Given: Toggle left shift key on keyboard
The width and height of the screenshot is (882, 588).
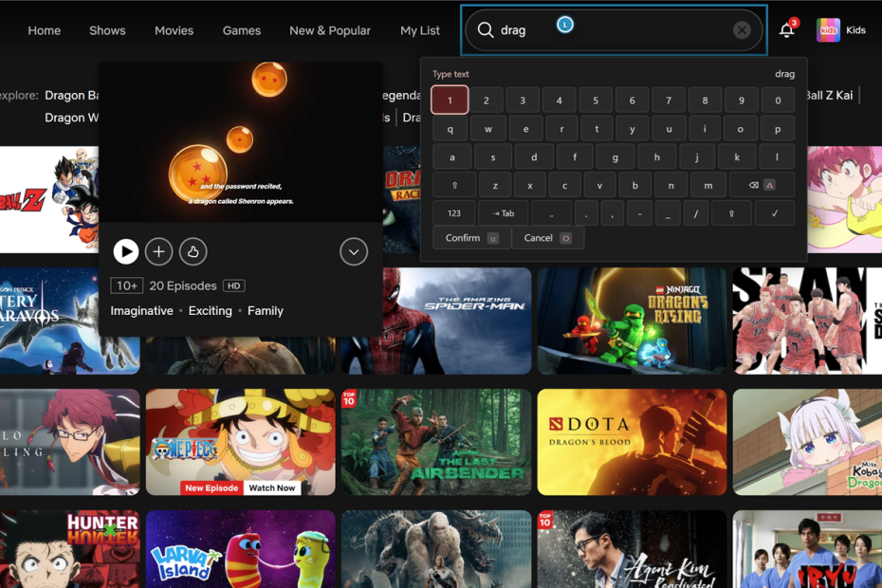Looking at the screenshot, I should 454,185.
